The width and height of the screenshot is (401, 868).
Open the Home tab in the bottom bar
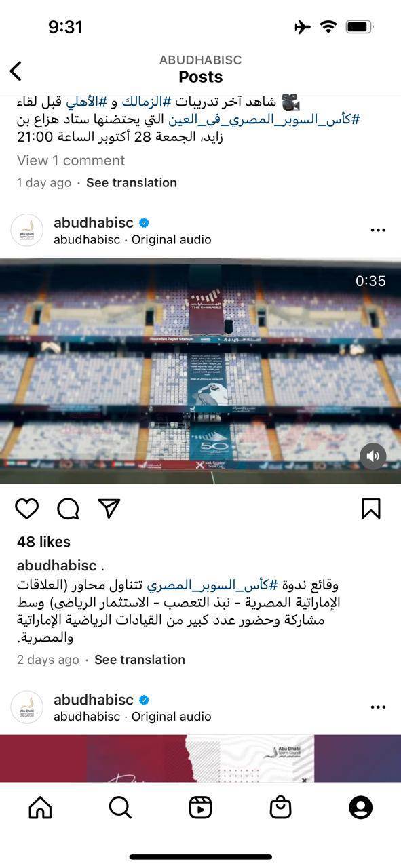(x=40, y=808)
